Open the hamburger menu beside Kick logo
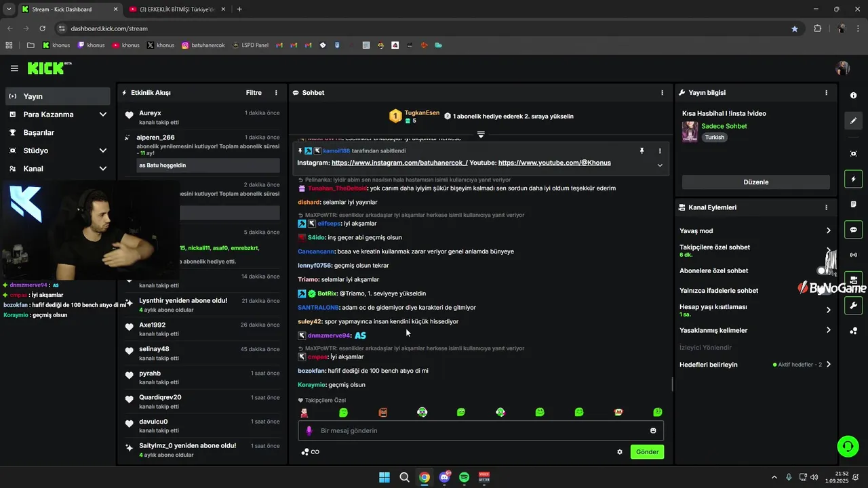The height and width of the screenshot is (488, 868). pos(14,68)
